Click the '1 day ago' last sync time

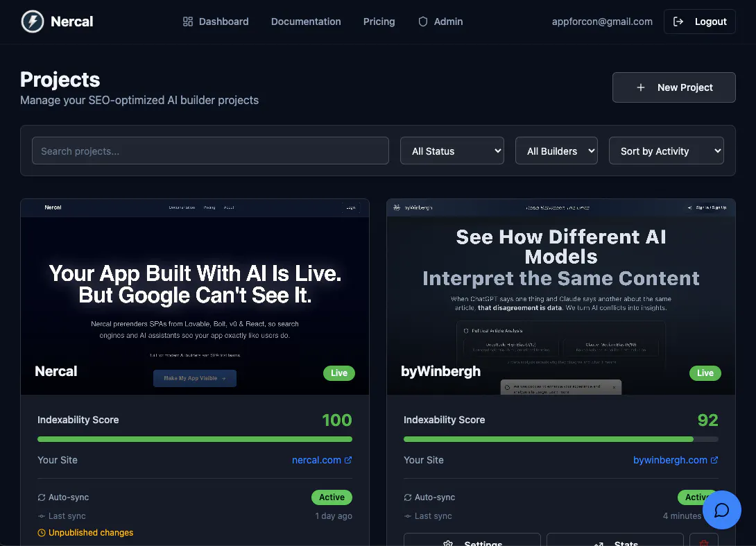(x=334, y=516)
